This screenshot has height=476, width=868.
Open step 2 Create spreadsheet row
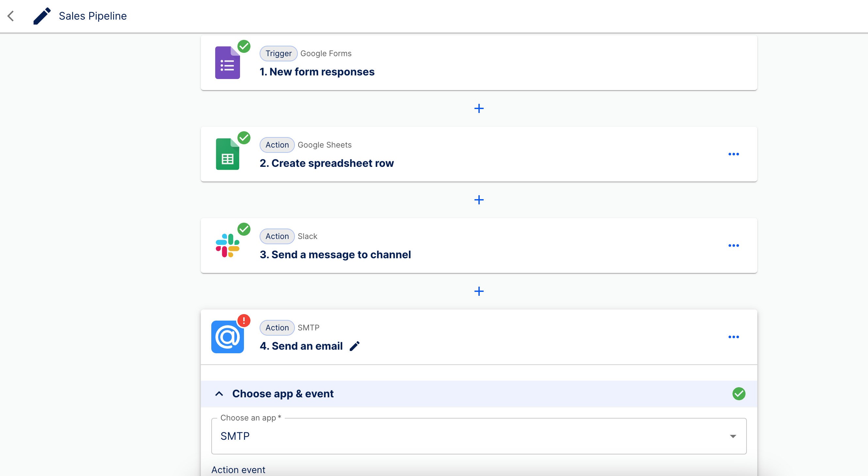pos(327,163)
